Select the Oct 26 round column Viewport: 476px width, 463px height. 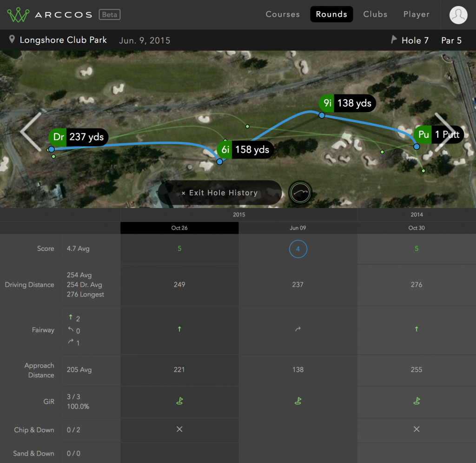coord(179,228)
